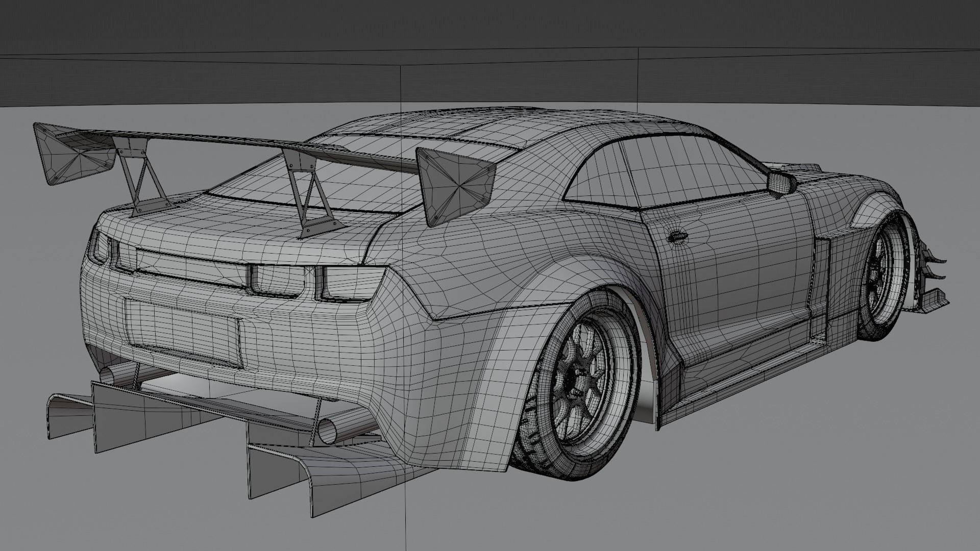The height and width of the screenshot is (551, 980).
Task: Click the door handle on the car door
Action: coord(677,236)
